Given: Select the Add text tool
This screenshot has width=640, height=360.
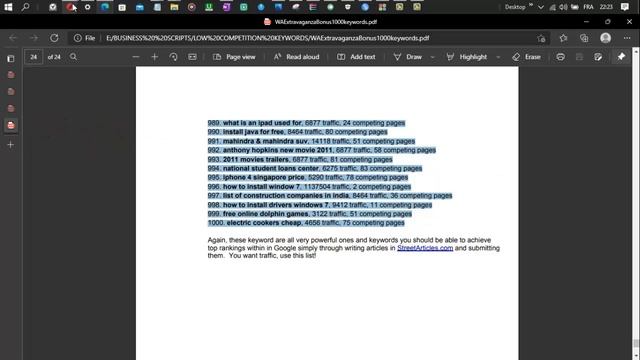Looking at the screenshot, I should (x=356, y=57).
